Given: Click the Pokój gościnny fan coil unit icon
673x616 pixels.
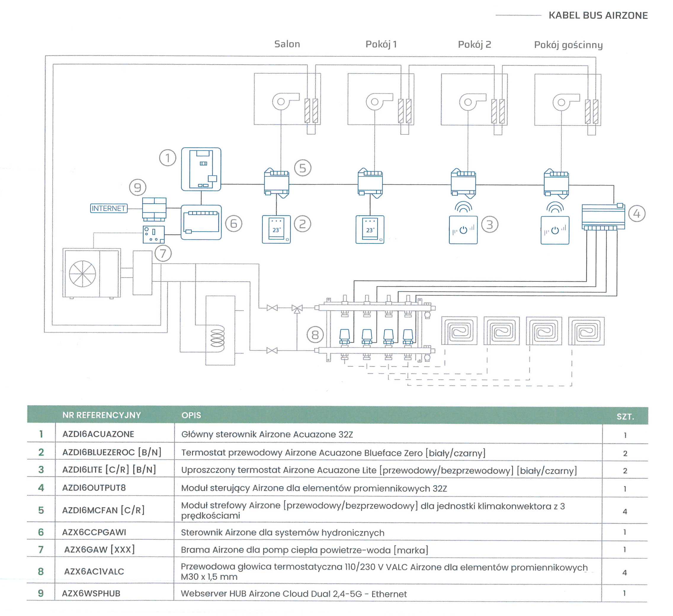Looking at the screenshot, I should click(568, 100).
